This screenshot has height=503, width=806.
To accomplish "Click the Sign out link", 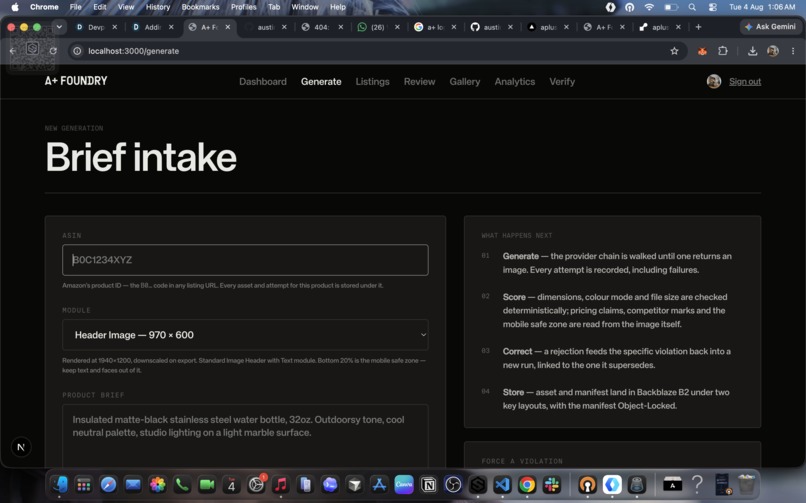I will [745, 82].
